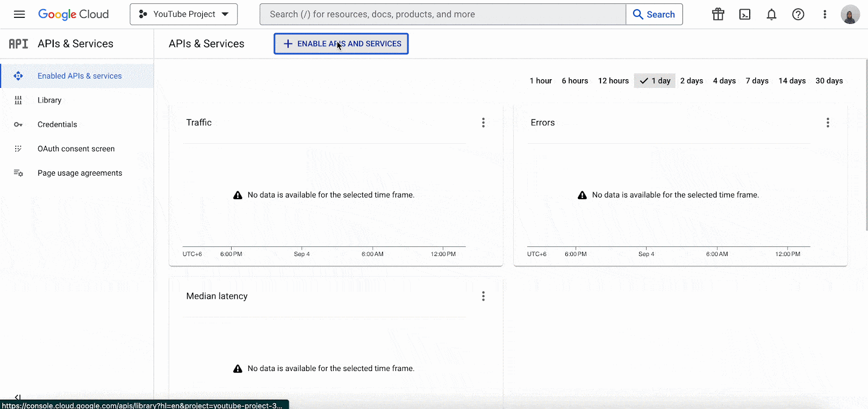Open the notifications bell

[771, 14]
